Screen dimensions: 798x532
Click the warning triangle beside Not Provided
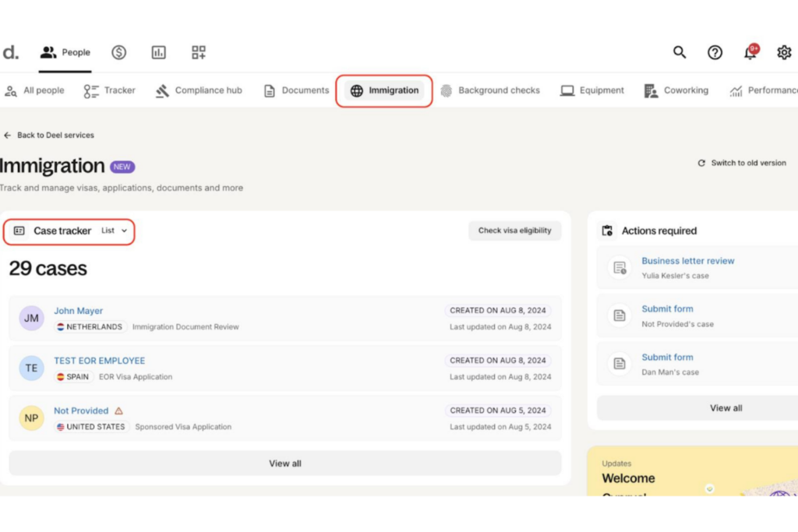point(118,410)
